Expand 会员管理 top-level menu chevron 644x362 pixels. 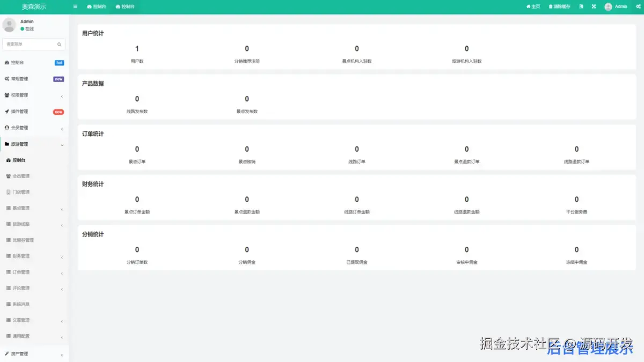pos(62,129)
